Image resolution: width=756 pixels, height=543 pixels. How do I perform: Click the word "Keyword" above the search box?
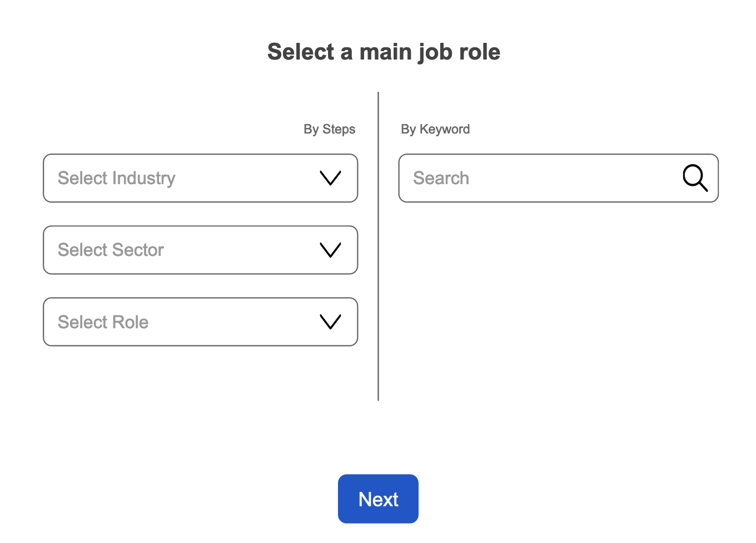pos(445,129)
